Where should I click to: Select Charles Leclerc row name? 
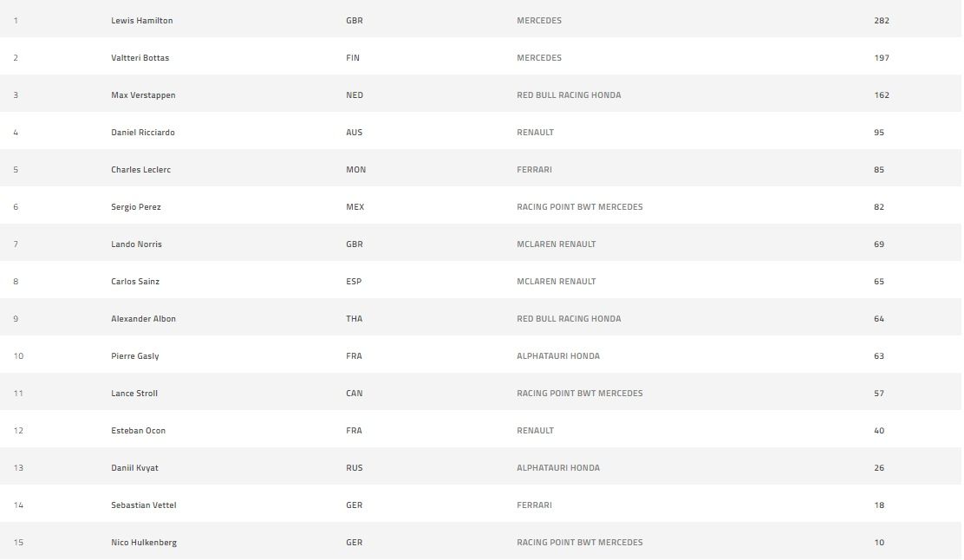(140, 170)
